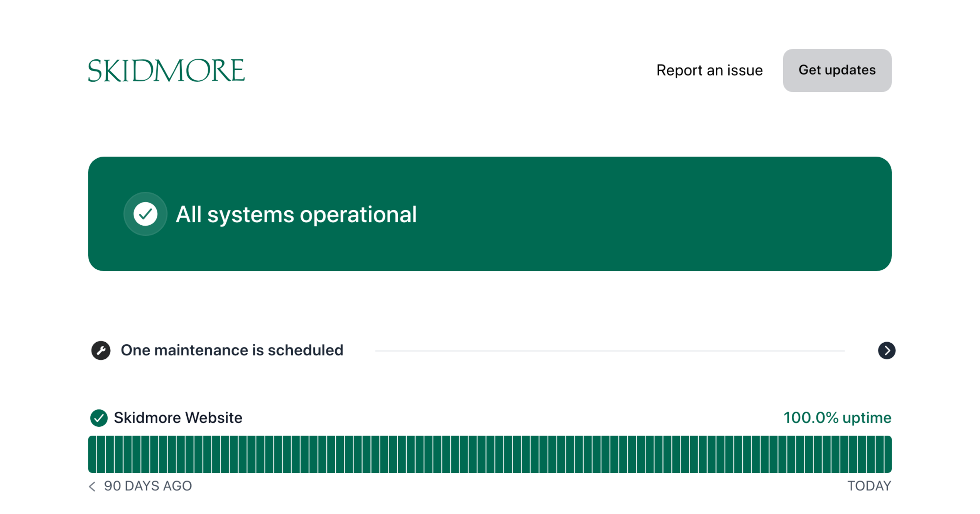This screenshot has height=514, width=980.
Task: Click the 90 DAYS AGO label
Action: (x=148, y=486)
